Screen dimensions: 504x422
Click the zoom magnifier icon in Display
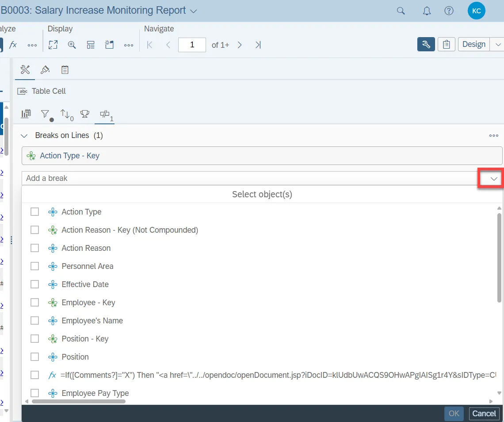tap(72, 45)
